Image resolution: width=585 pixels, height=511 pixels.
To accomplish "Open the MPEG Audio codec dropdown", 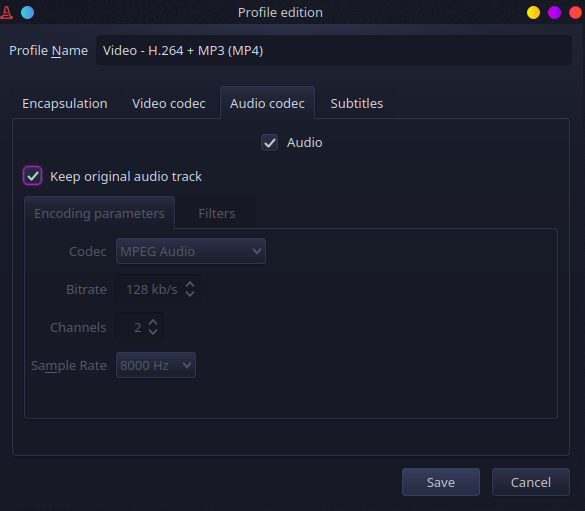I will [191, 251].
